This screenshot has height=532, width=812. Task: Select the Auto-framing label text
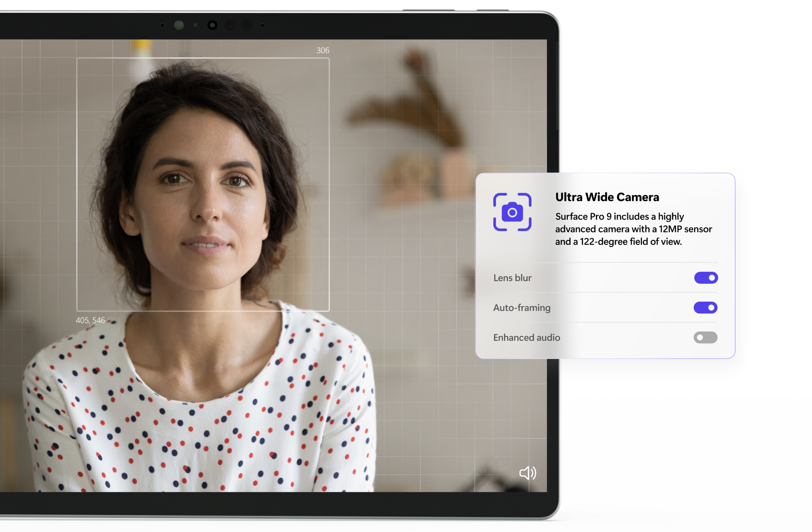coord(522,308)
